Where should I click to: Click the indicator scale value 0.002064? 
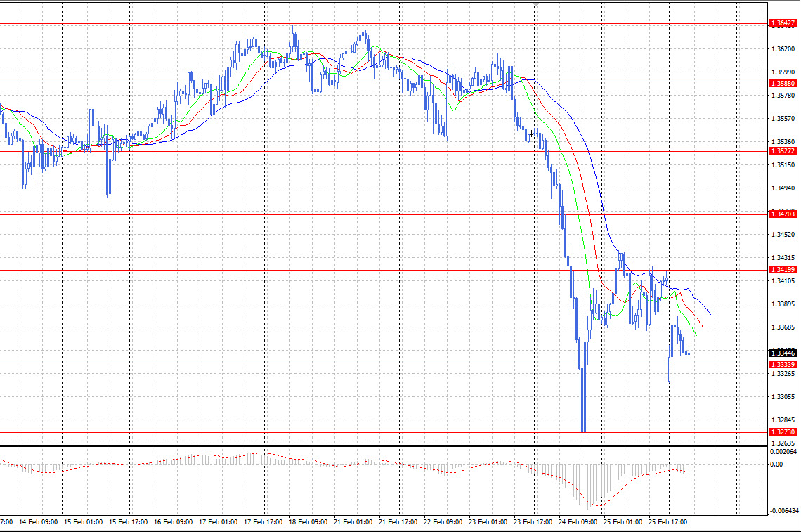[x=783, y=452]
